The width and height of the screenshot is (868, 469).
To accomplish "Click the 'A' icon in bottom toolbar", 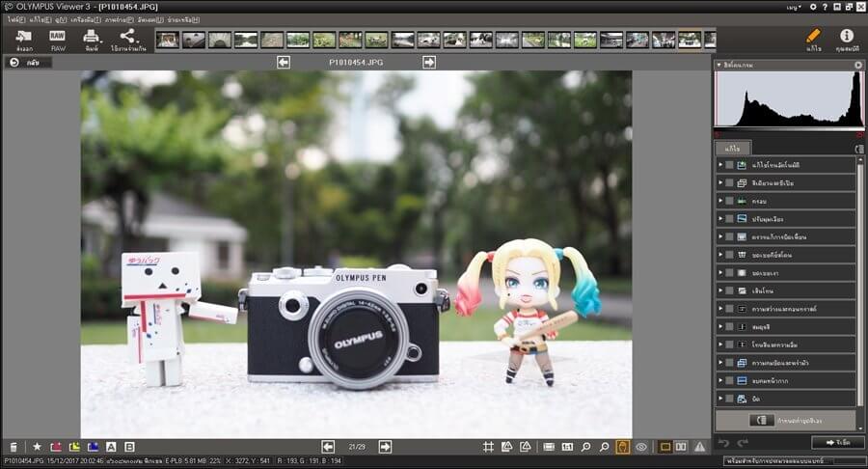I will click(111, 446).
